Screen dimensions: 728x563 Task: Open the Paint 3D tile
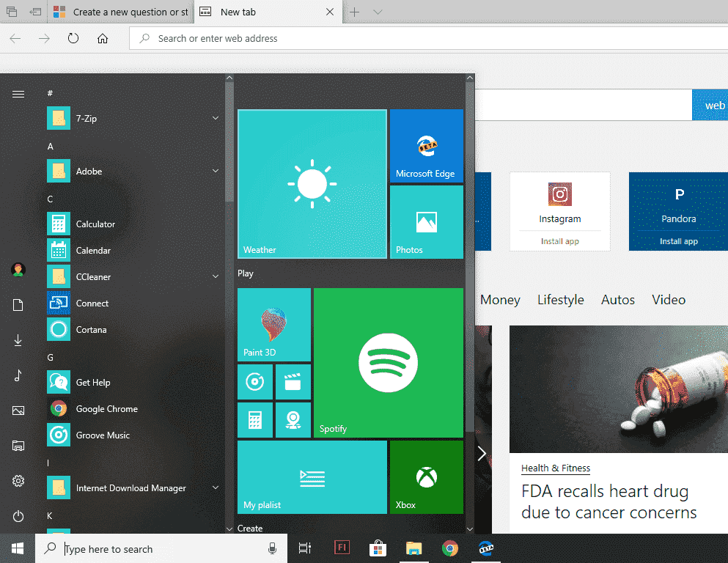pyautogui.click(x=274, y=325)
